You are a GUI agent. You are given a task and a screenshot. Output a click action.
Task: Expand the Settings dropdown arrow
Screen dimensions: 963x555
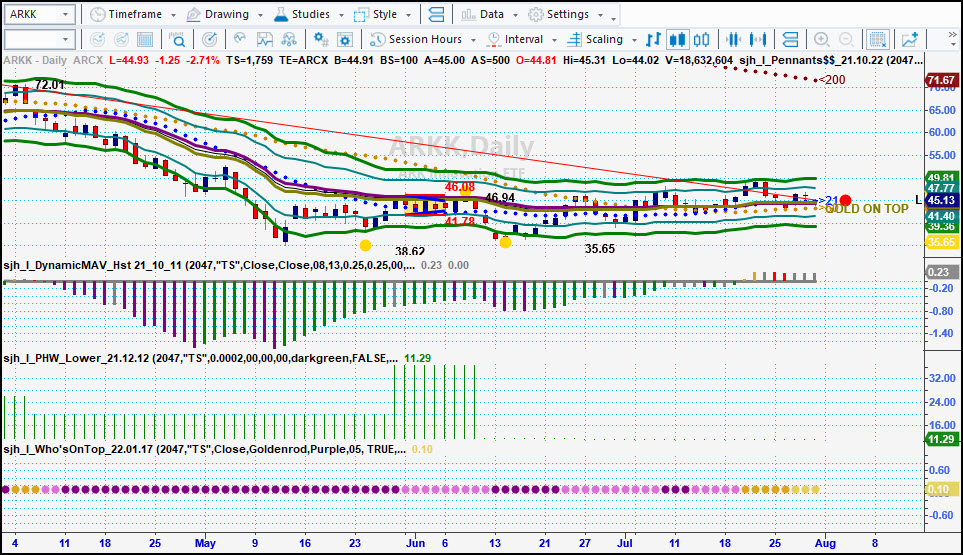(x=600, y=15)
